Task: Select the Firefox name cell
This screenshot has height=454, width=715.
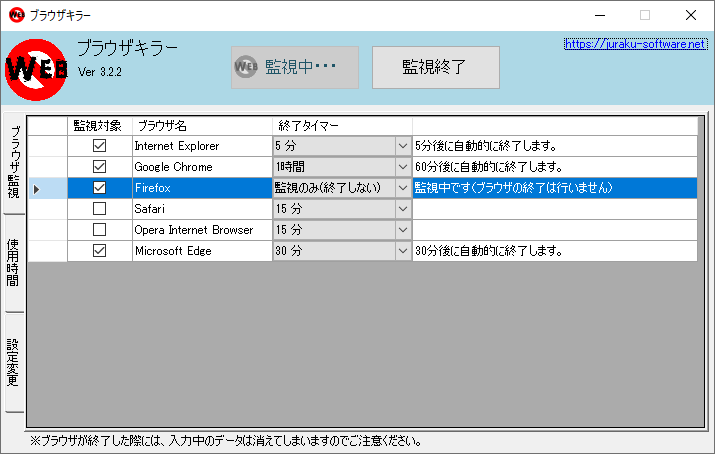Action: [202, 188]
